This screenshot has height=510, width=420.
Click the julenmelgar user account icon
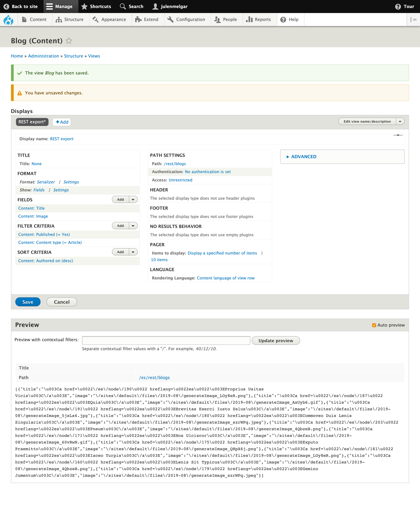click(155, 6)
